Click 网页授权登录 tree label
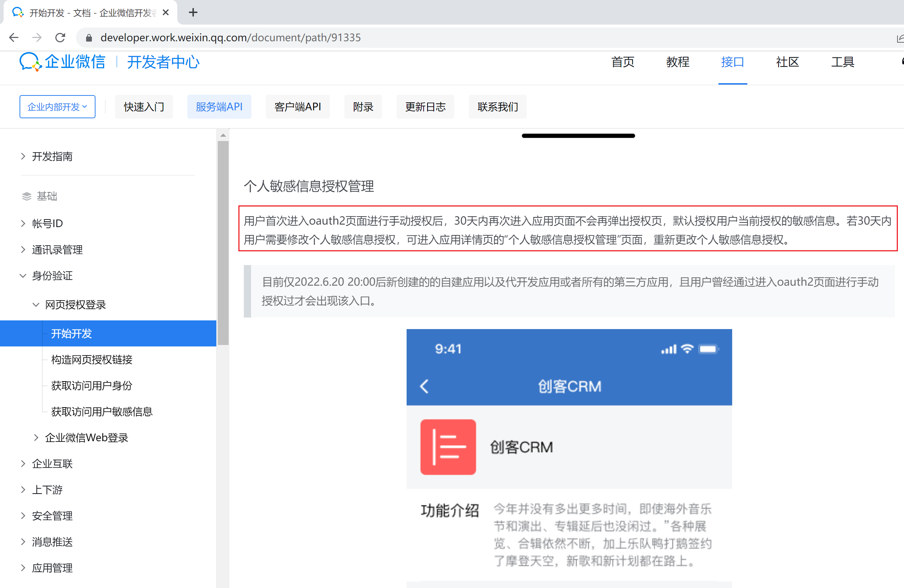The image size is (904, 588). point(76,304)
